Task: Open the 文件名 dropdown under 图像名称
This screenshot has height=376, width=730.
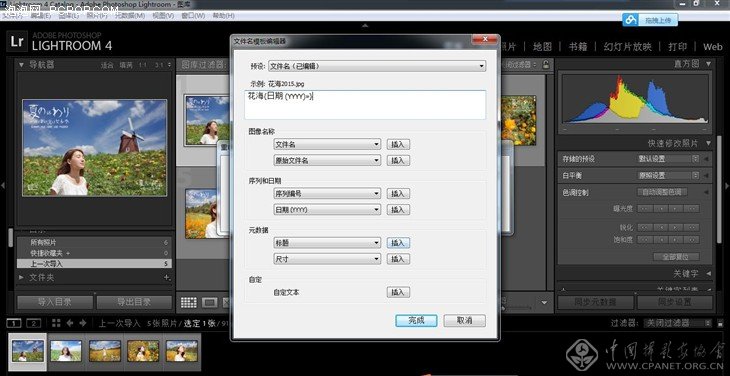Action: coord(327,144)
